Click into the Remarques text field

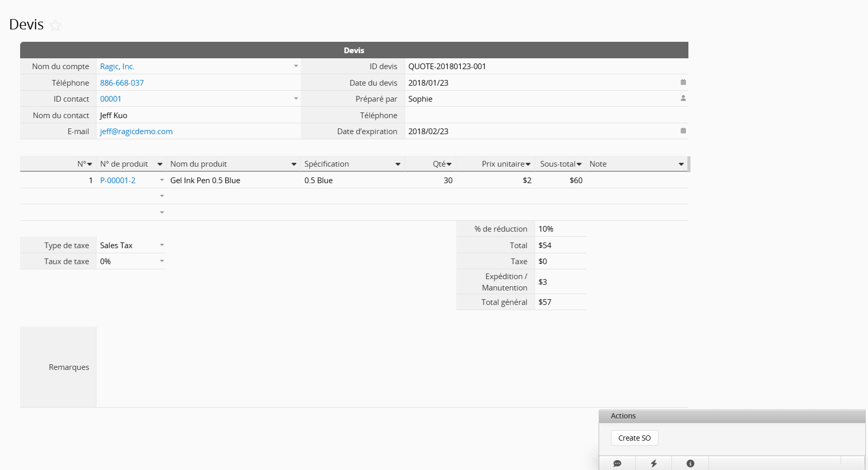392,367
